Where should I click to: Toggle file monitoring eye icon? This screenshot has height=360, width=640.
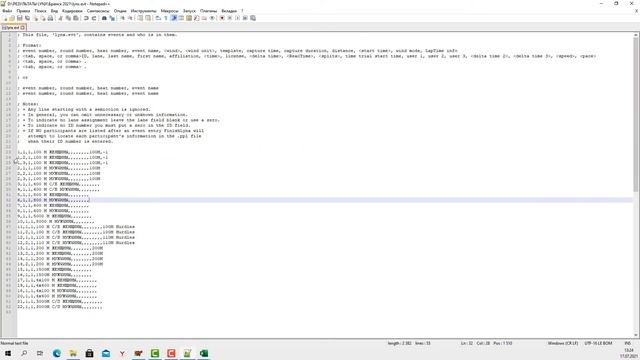pos(212,18)
